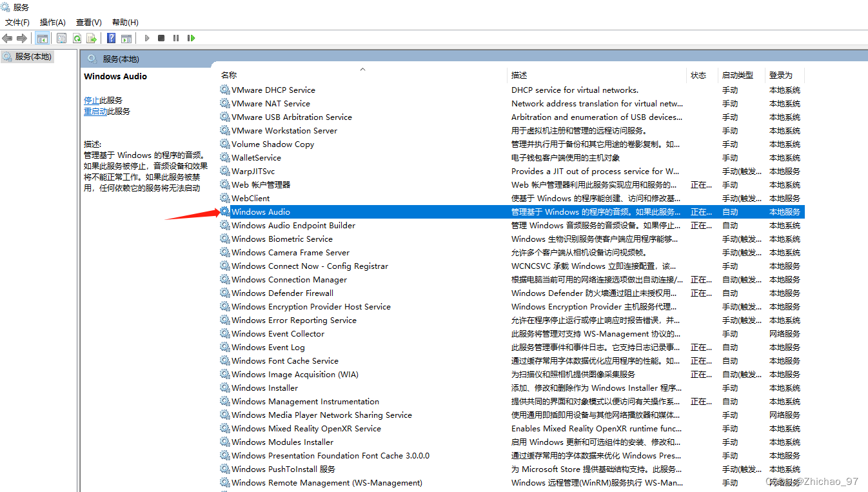Click the gear icon beside WalletService

224,157
